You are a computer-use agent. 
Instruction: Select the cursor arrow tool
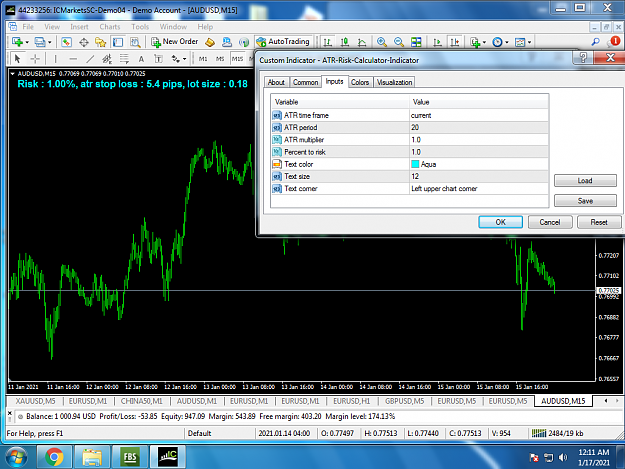pos(17,59)
